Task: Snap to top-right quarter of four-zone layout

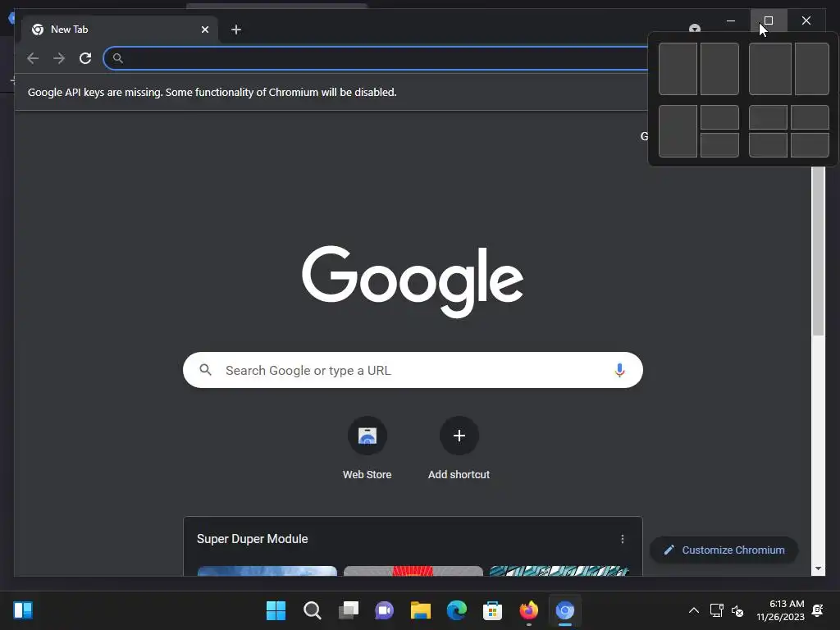Action: (x=810, y=117)
